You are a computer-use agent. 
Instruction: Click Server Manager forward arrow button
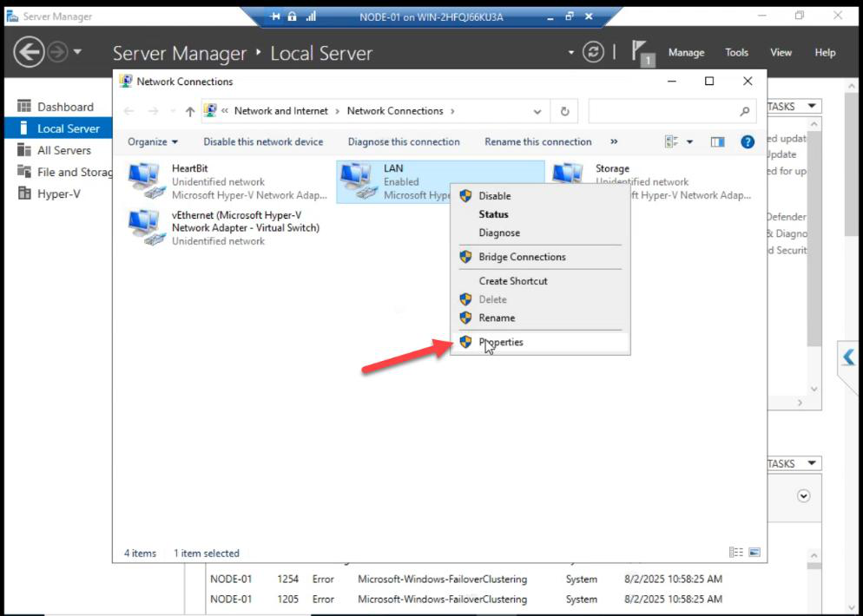[x=57, y=53]
